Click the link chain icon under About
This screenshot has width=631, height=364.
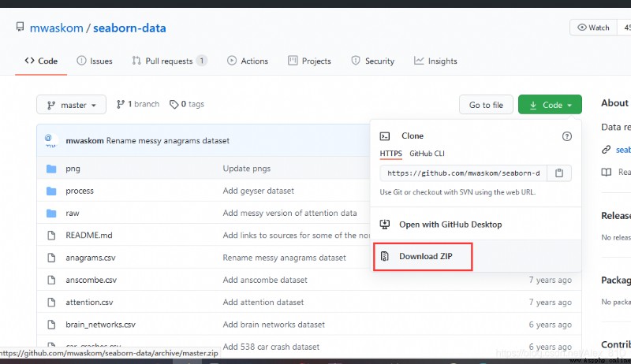pos(606,150)
